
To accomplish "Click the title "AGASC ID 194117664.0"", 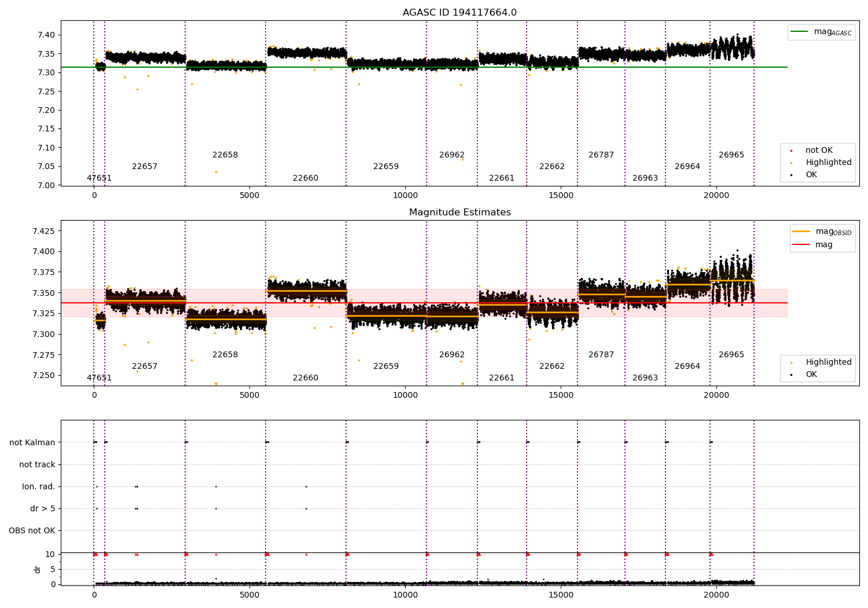I will [x=459, y=13].
